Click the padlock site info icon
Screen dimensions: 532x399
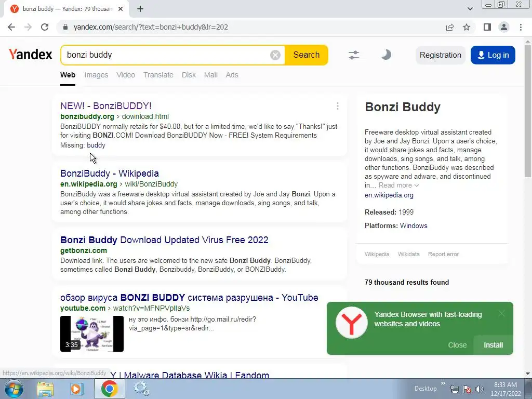pyautogui.click(x=65, y=27)
